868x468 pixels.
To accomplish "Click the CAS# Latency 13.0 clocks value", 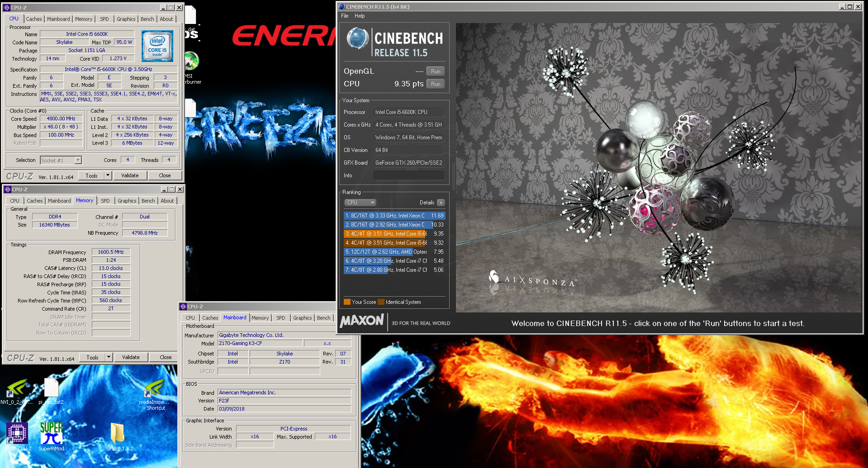I will [x=111, y=268].
